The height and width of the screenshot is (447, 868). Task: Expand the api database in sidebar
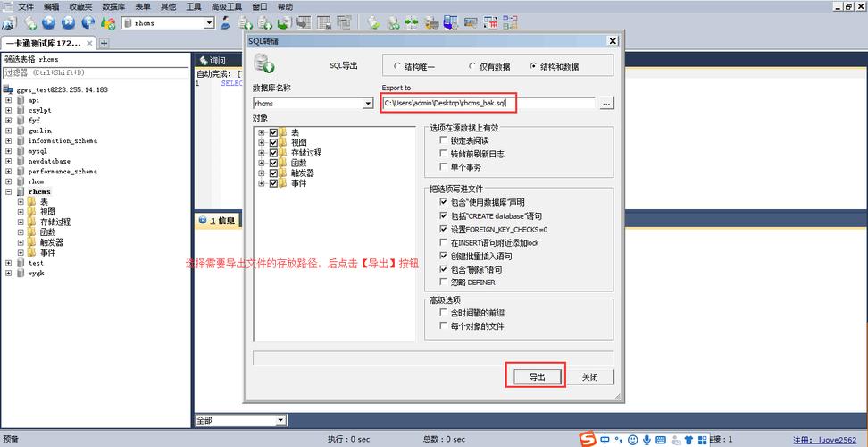click(9, 100)
